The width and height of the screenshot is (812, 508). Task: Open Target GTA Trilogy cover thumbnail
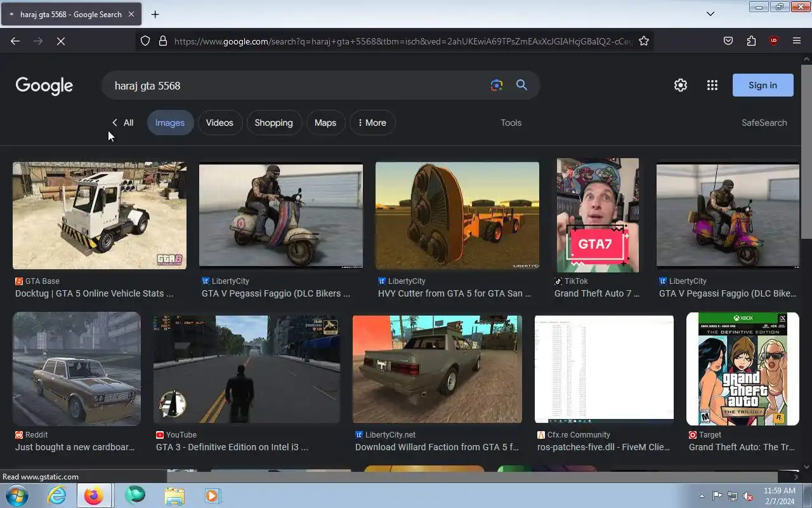pyautogui.click(x=743, y=368)
